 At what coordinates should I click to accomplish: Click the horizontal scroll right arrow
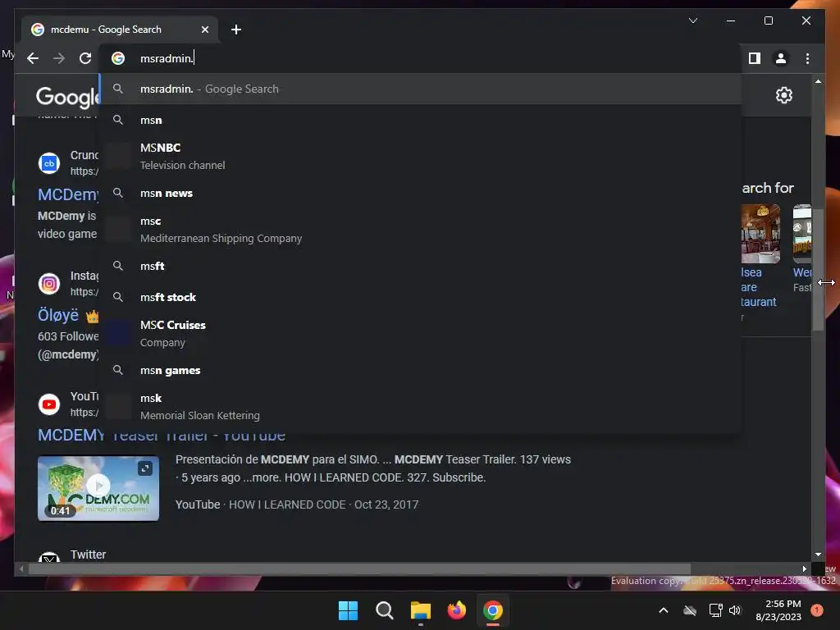tap(804, 569)
